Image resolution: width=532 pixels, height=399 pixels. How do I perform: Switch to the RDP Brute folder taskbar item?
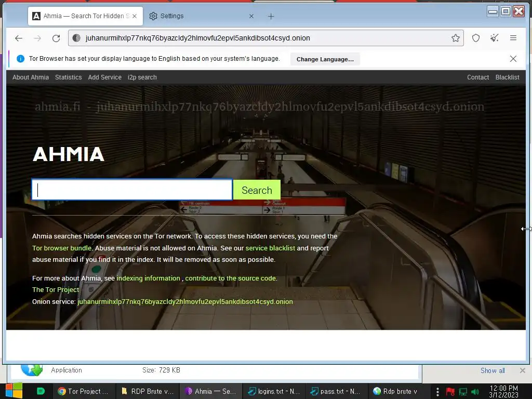(x=147, y=391)
